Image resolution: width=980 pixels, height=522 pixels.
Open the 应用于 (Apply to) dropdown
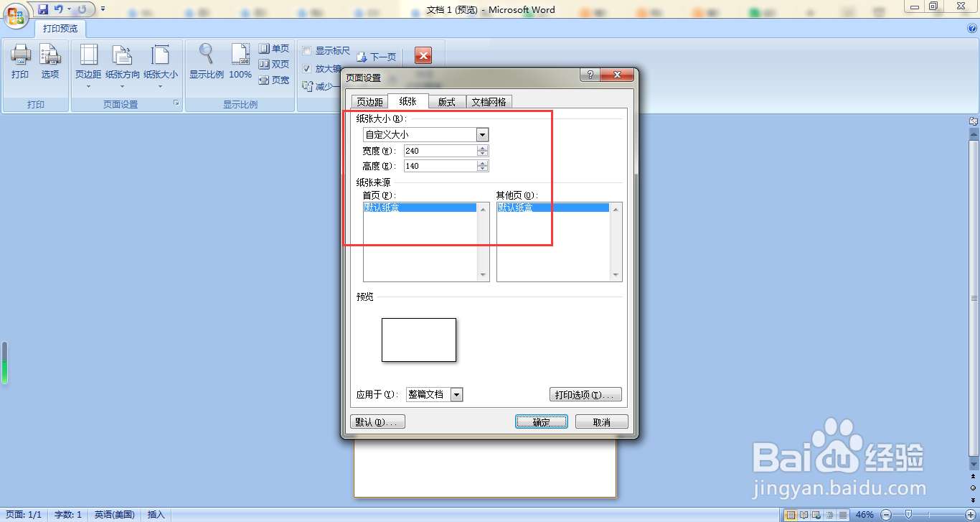pyautogui.click(x=456, y=394)
